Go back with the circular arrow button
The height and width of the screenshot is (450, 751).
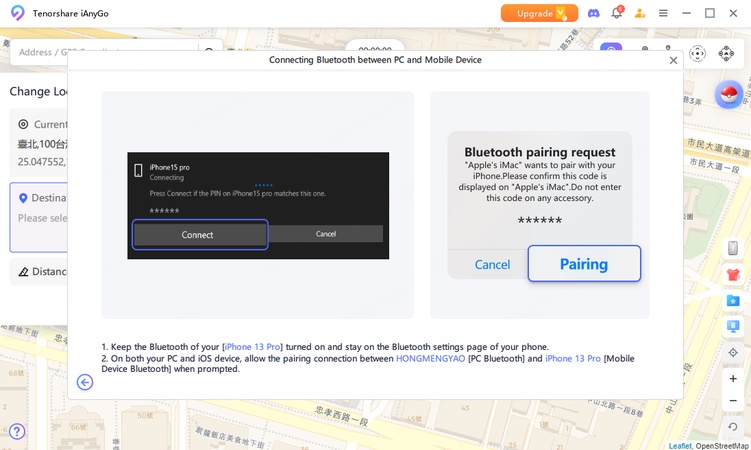point(85,382)
